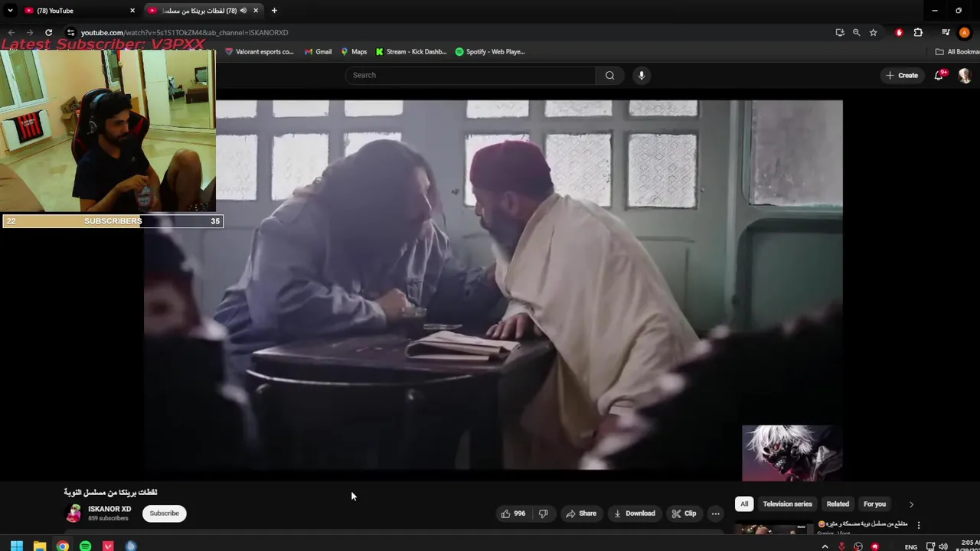980x551 pixels.
Task: Select the Related chip
Action: point(838,504)
